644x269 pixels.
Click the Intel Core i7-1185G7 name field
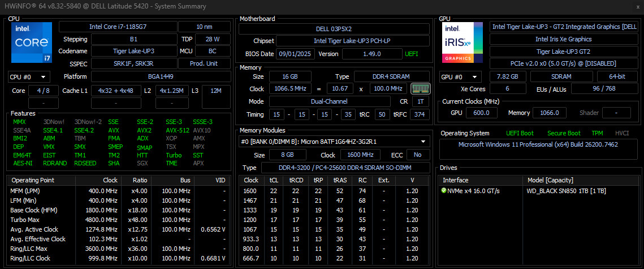point(118,27)
